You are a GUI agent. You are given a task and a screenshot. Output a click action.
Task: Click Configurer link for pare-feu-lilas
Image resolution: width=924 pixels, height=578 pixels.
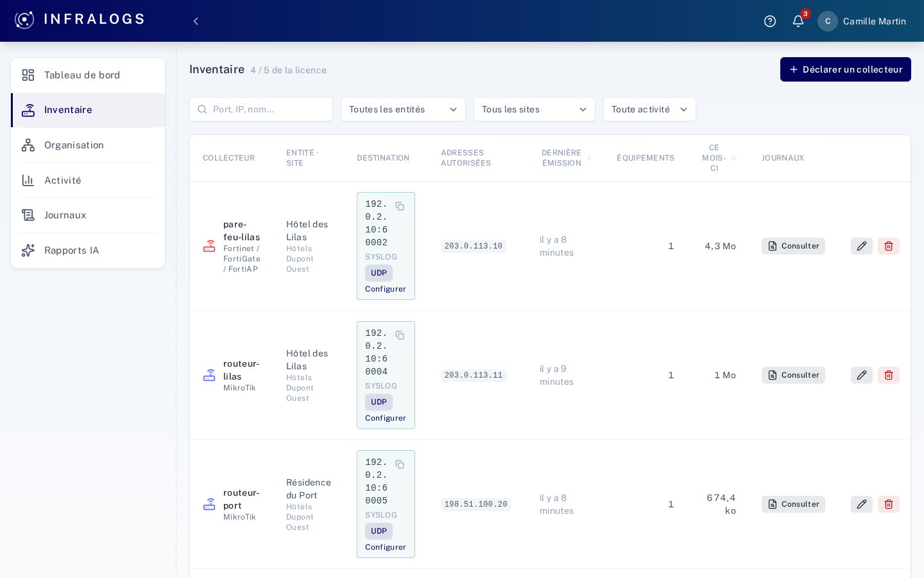point(386,289)
